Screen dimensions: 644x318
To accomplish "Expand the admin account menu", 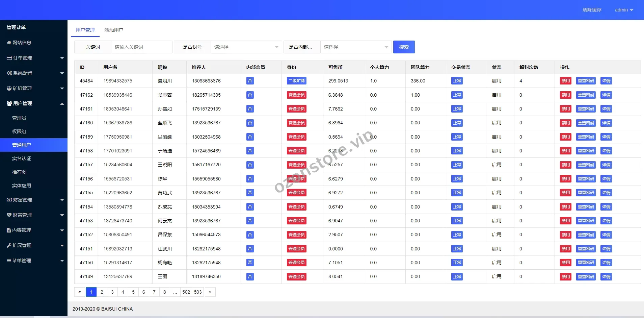I will pyautogui.click(x=624, y=10).
